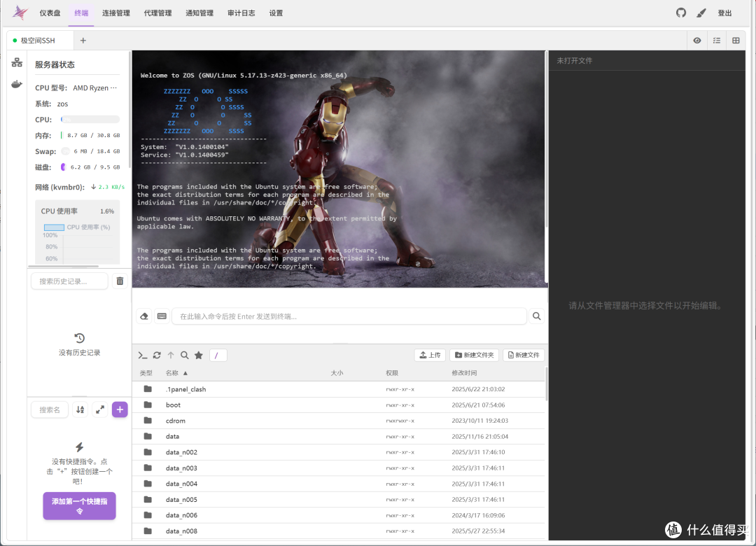Image resolution: width=756 pixels, height=546 pixels.
Task: Click the 新建文件夹 button
Action: pos(475,355)
